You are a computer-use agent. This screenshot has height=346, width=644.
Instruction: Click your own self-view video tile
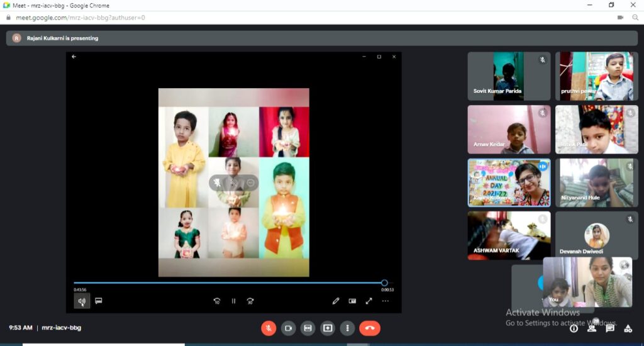[x=587, y=282]
